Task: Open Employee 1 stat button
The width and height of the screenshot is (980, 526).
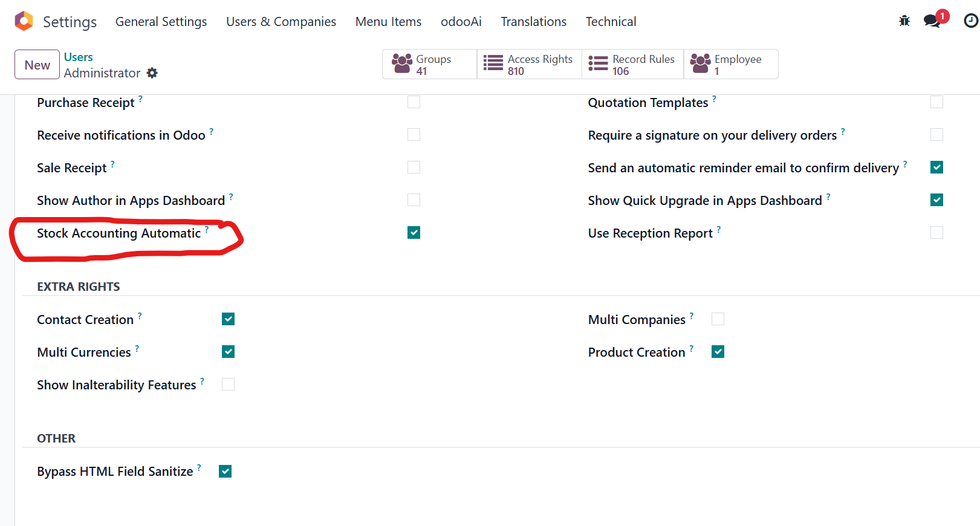Action: 731,64
